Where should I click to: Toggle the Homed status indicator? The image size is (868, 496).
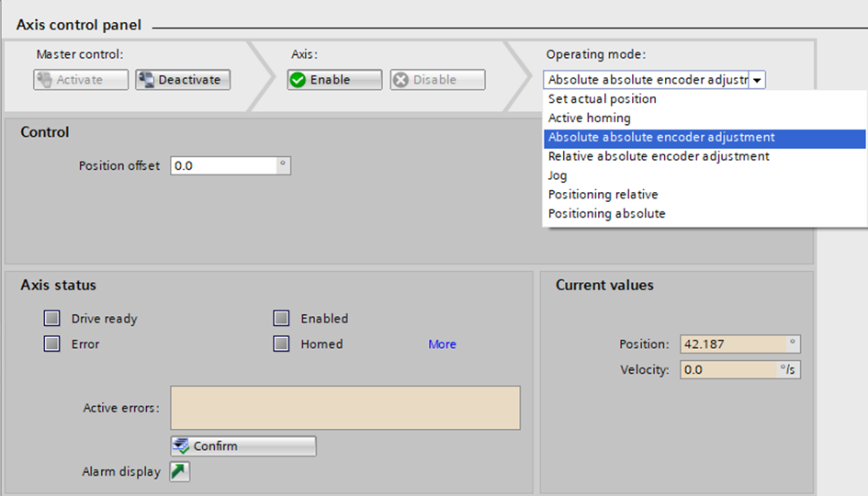click(x=281, y=344)
